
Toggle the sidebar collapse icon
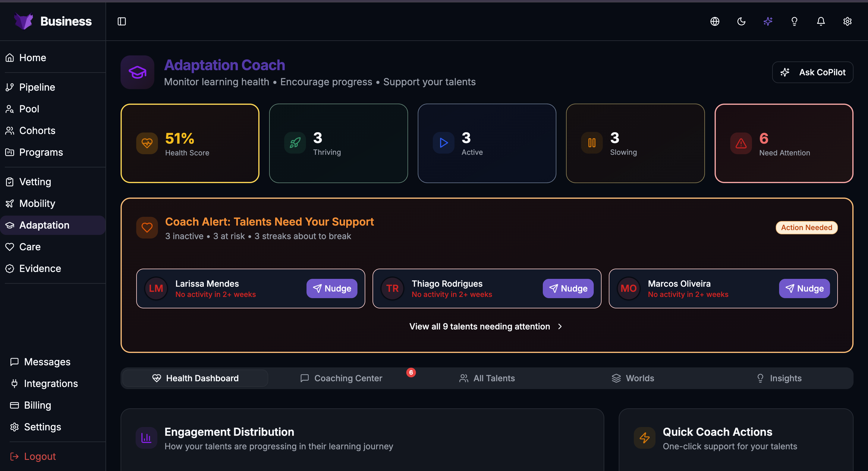122,22
